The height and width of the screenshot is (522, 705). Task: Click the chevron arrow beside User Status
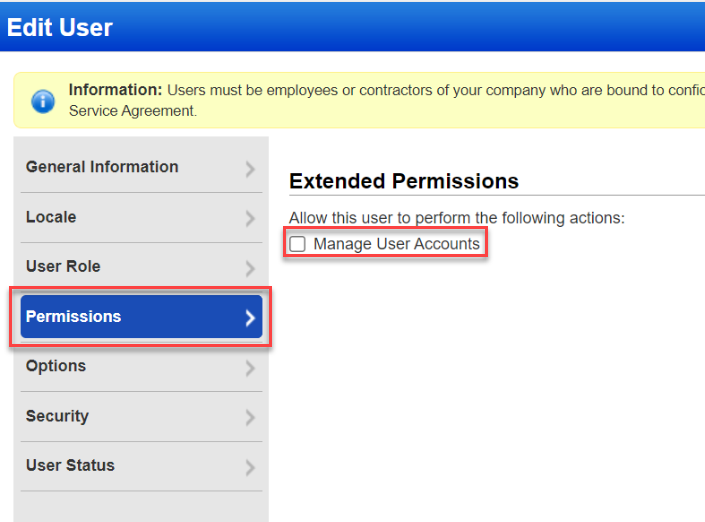[250, 467]
